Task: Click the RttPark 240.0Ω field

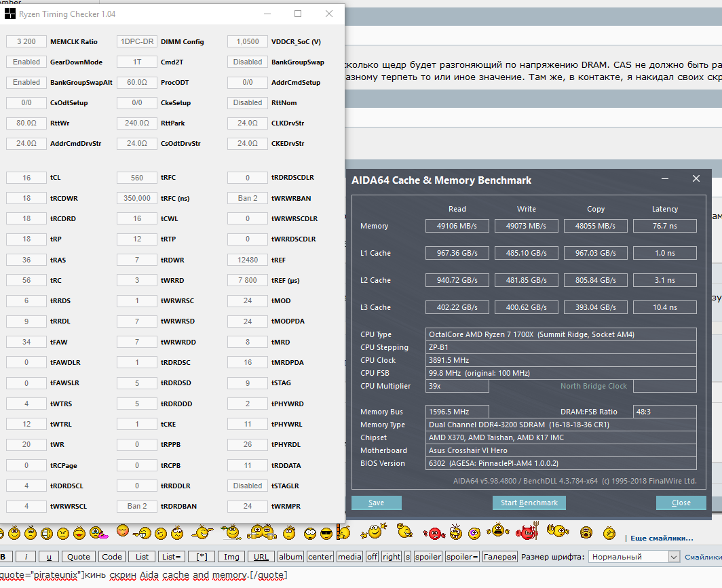Action: point(137,123)
